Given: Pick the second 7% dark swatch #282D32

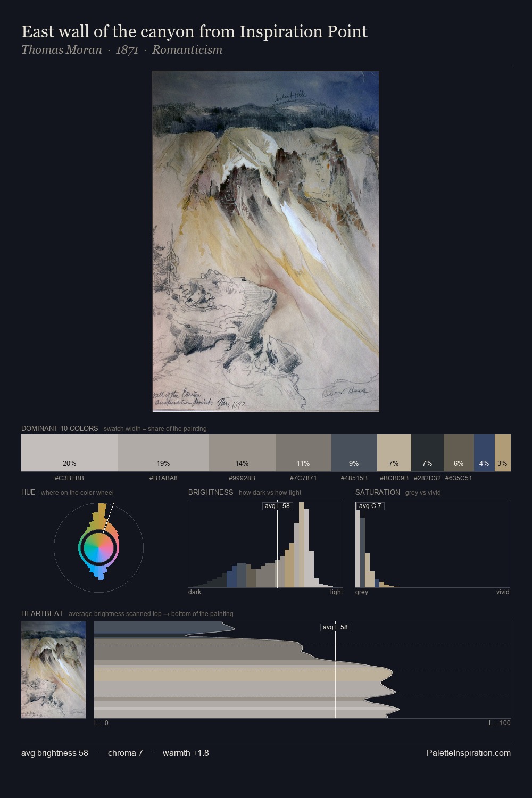Looking at the screenshot, I should coord(427,453).
